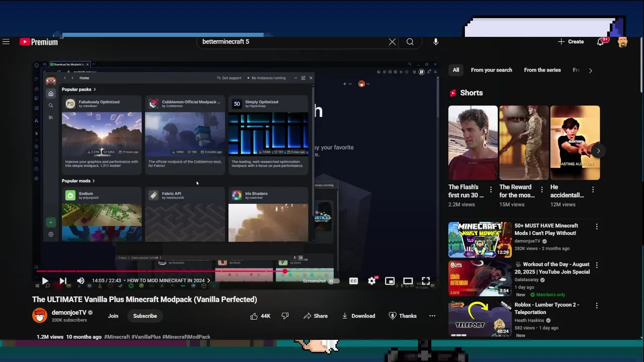
Task: Open the video settings gear
Action: point(372,281)
